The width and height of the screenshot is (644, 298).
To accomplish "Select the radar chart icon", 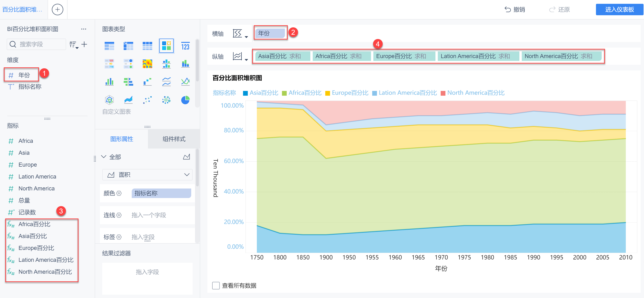I will click(109, 100).
